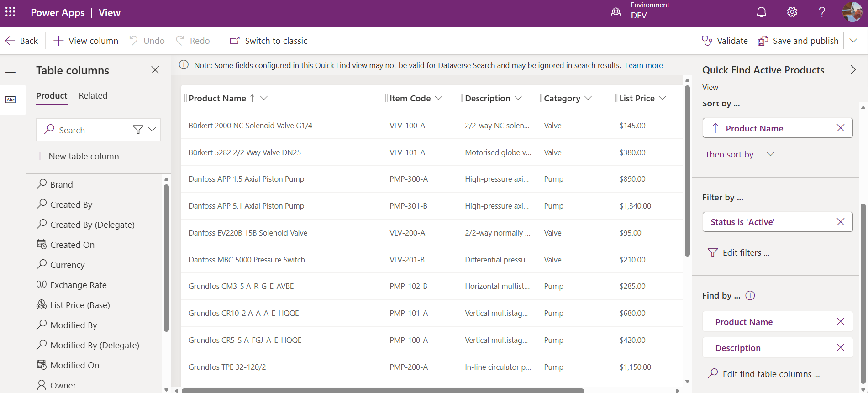Screen dimensions: 868x393
Task: Click the info icon next to Find by
Action: pos(750,295)
